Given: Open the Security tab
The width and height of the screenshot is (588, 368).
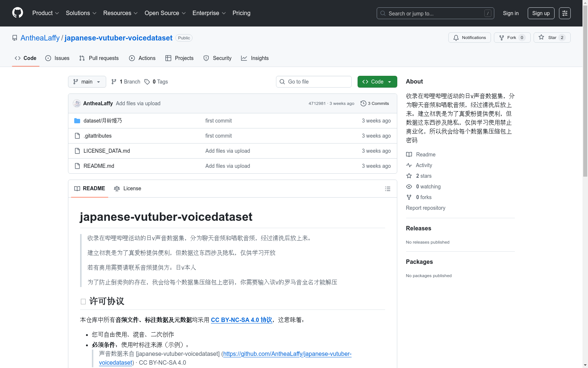Looking at the screenshot, I should tap(218, 58).
